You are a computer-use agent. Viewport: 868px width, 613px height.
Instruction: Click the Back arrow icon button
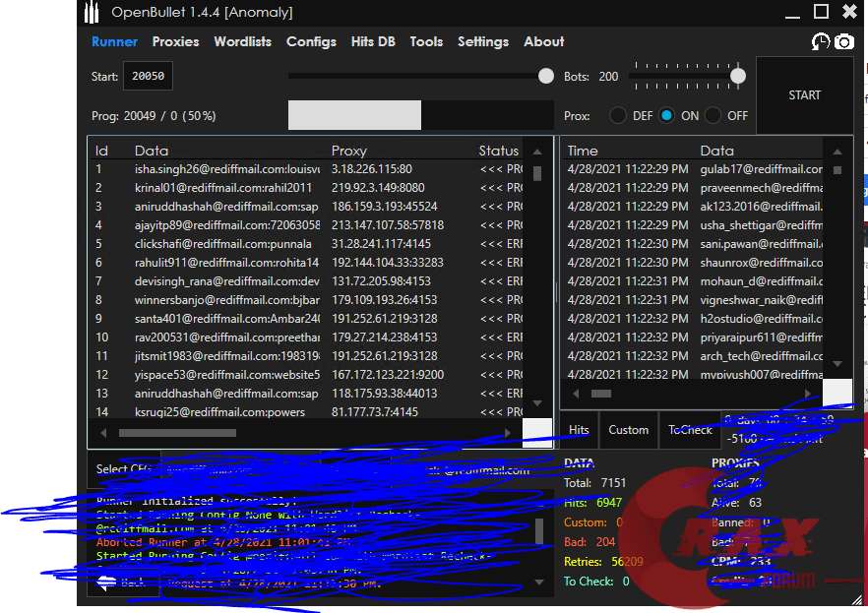click(108, 582)
